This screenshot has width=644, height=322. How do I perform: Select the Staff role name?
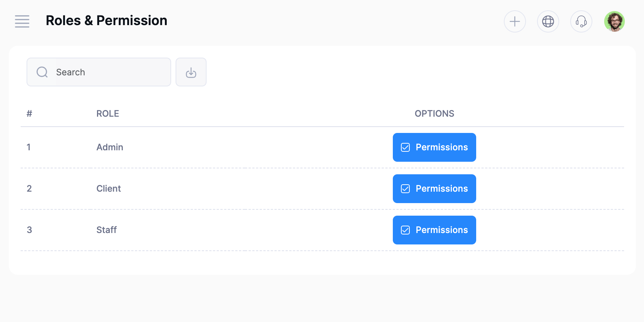[x=106, y=230]
